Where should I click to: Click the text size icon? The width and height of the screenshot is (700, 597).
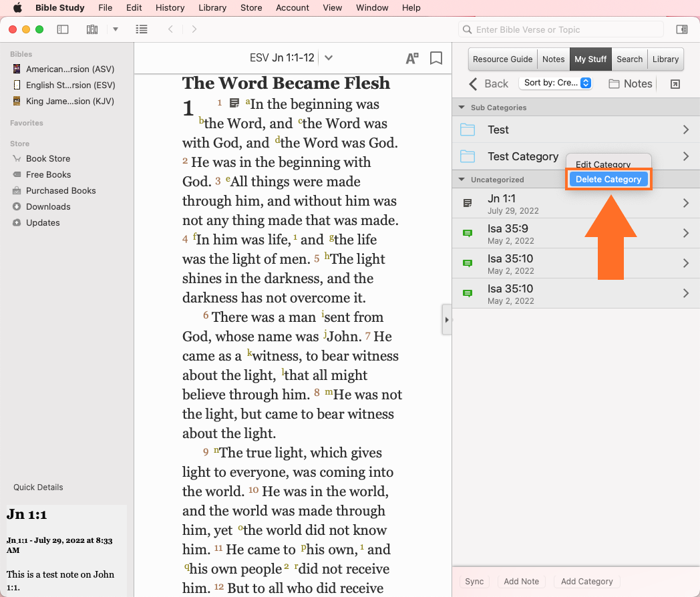point(412,58)
